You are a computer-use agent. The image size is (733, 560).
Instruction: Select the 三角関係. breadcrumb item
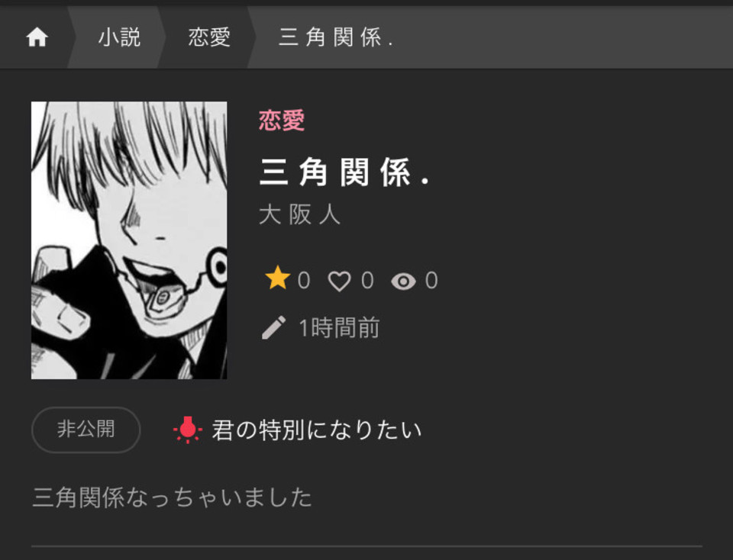pyautogui.click(x=336, y=37)
